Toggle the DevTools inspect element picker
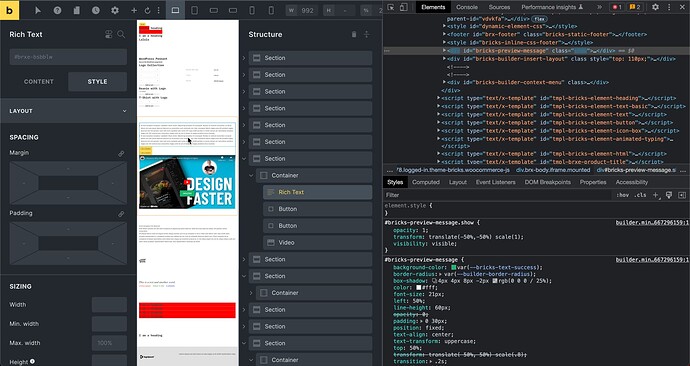Viewport: 690px width, 366px height. click(x=390, y=7)
